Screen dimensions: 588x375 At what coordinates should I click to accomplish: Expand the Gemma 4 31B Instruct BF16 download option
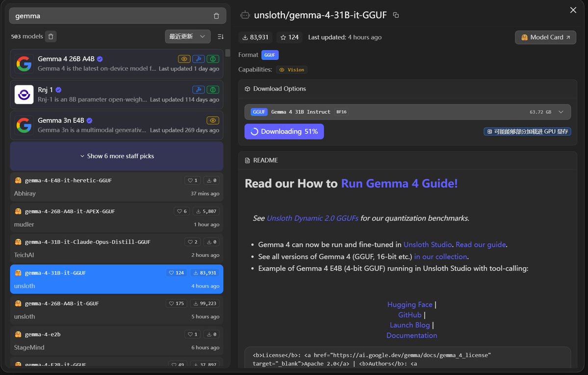tap(408, 112)
